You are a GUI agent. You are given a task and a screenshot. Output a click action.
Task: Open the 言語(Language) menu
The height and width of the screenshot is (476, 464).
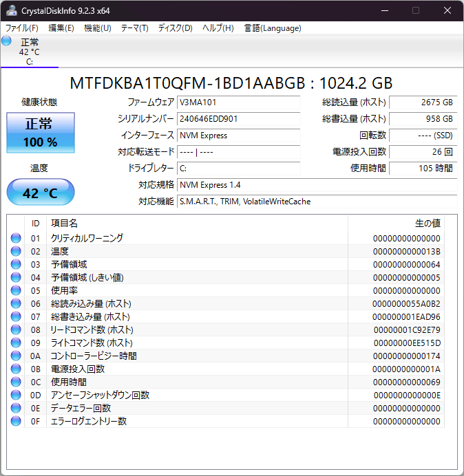[273, 28]
